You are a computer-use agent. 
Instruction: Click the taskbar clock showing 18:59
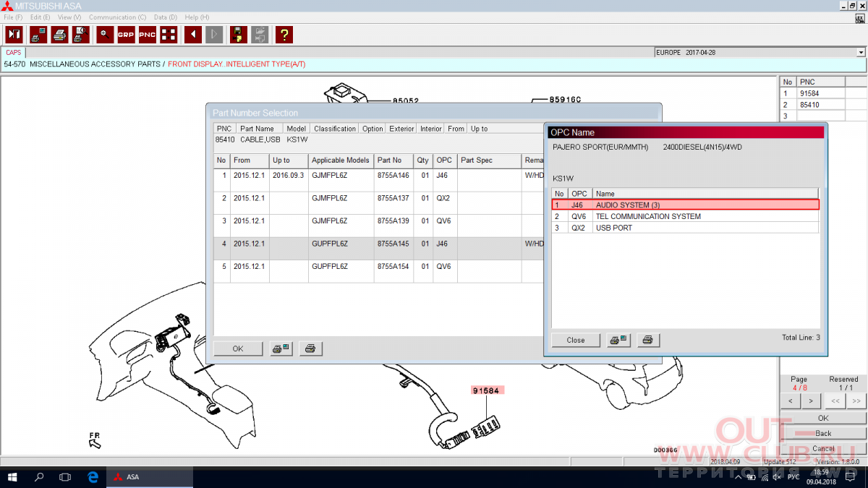coord(821,472)
